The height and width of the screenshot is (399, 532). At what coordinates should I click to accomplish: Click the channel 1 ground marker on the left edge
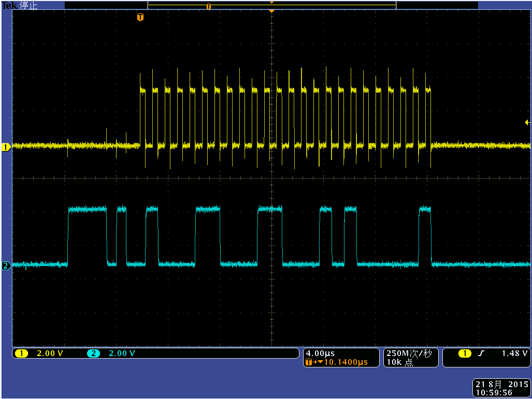click(x=6, y=147)
